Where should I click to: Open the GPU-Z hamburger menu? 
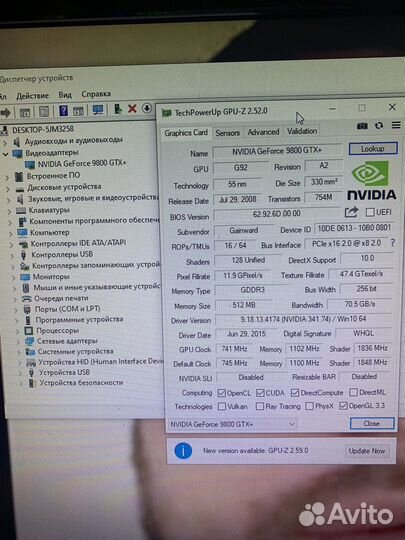click(396, 125)
